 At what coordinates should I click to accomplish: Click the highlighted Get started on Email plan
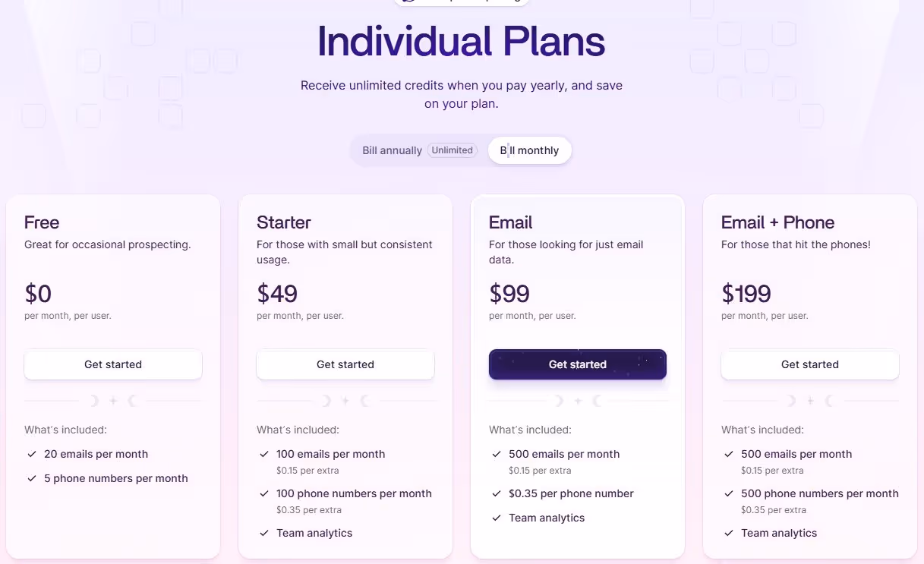577,364
